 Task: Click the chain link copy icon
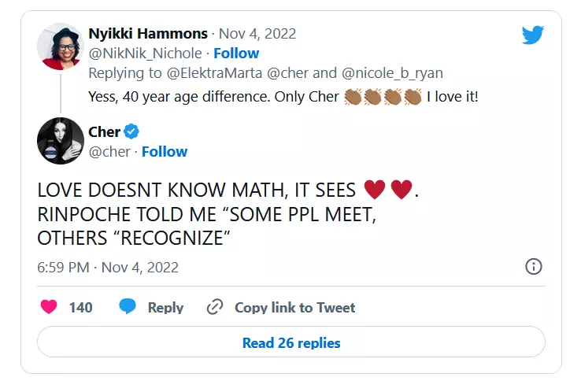click(x=214, y=307)
